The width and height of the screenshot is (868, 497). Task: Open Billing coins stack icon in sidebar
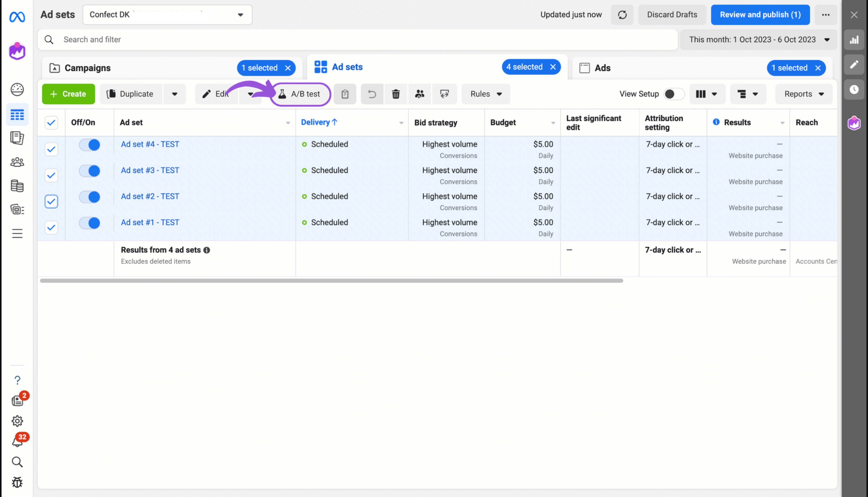pyautogui.click(x=17, y=186)
